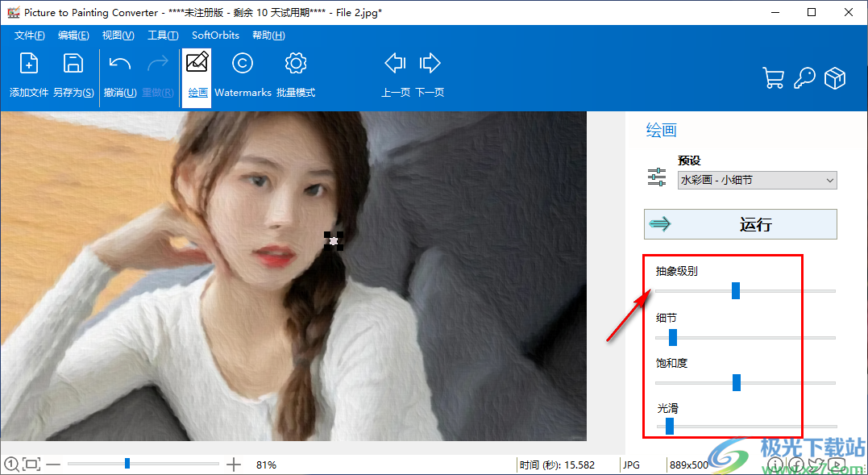Click the key registration icon
Image resolution: width=868 pixels, height=475 pixels.
point(804,78)
